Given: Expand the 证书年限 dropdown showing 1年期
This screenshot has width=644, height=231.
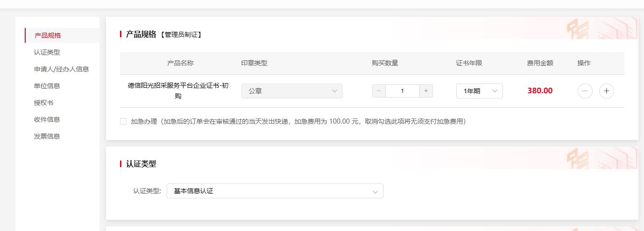Looking at the screenshot, I should [x=479, y=91].
